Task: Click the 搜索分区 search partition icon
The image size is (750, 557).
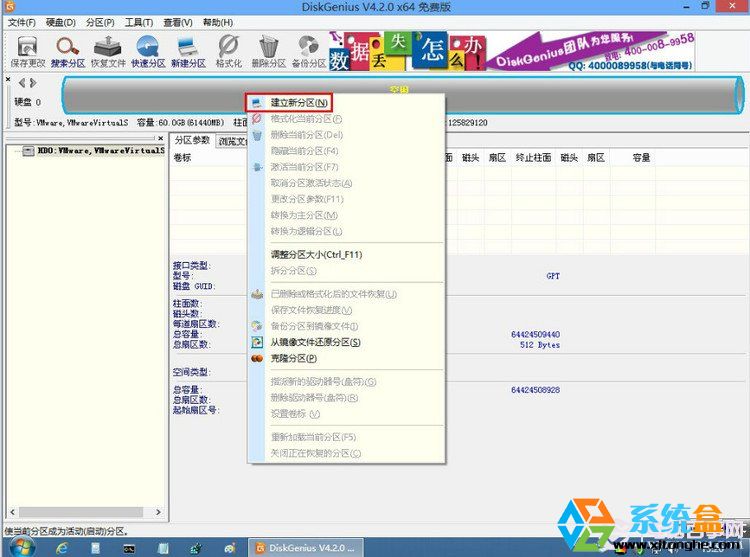Action: pos(68,52)
